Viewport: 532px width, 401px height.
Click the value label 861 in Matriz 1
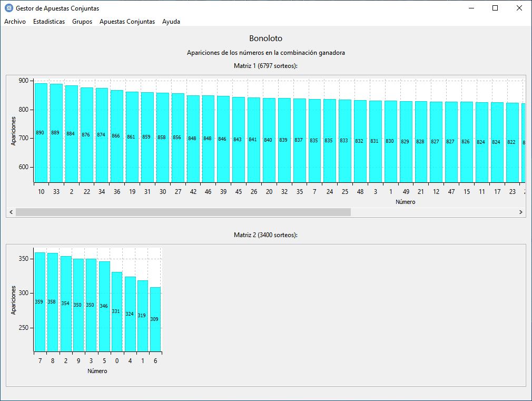131,137
